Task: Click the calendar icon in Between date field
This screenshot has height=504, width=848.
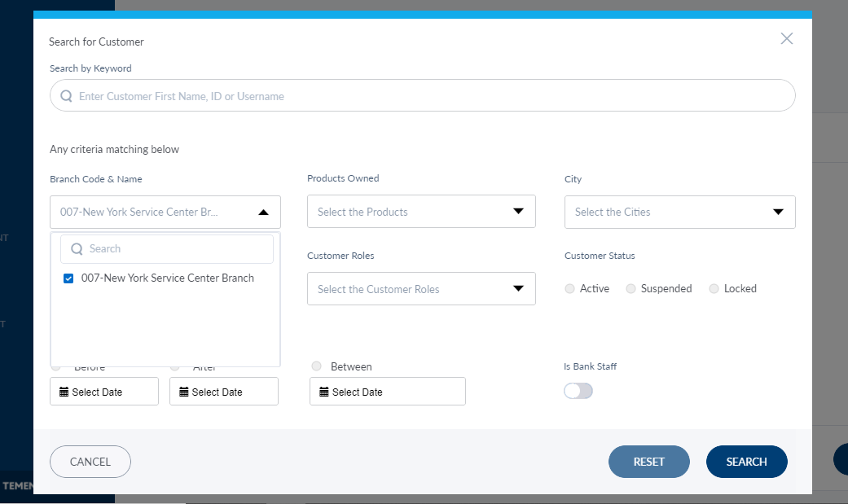Action: point(323,392)
